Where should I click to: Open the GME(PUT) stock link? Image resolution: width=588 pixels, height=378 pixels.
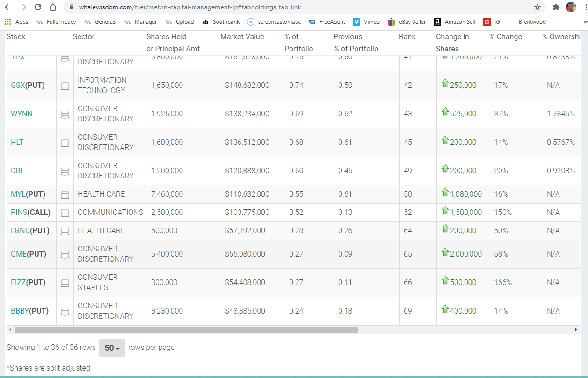tap(28, 254)
